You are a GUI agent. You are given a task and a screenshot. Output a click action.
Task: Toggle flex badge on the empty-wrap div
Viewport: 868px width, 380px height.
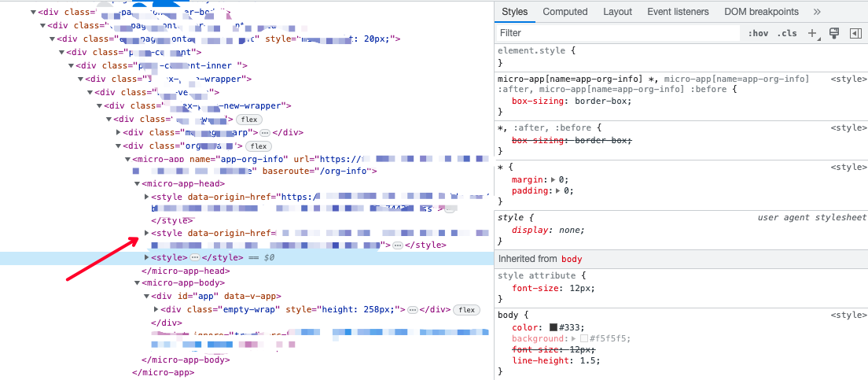point(466,310)
